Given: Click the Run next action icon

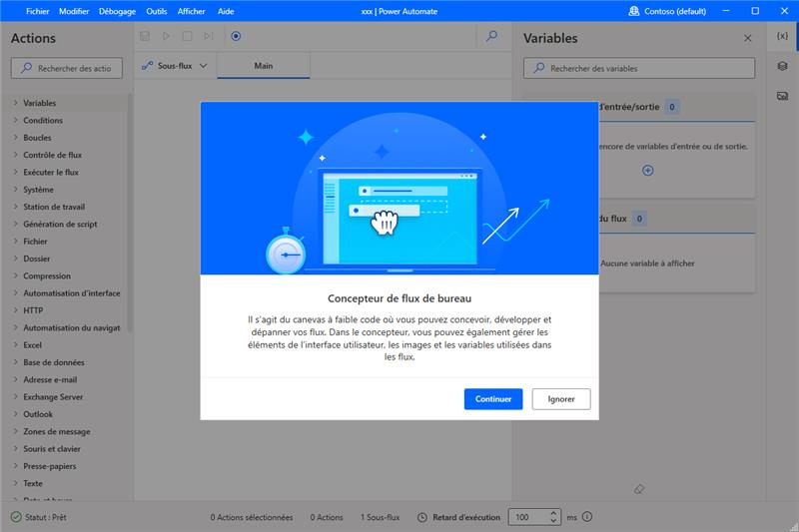Looking at the screenshot, I should tap(209, 36).
